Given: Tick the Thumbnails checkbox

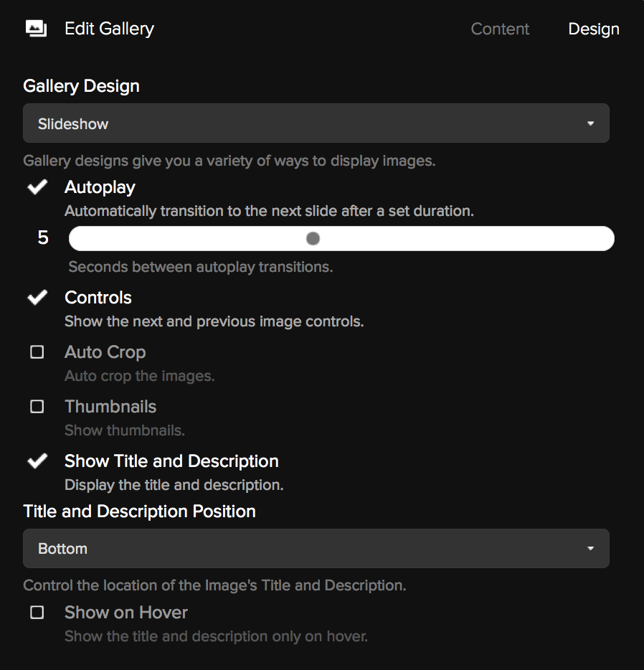Looking at the screenshot, I should (37, 406).
